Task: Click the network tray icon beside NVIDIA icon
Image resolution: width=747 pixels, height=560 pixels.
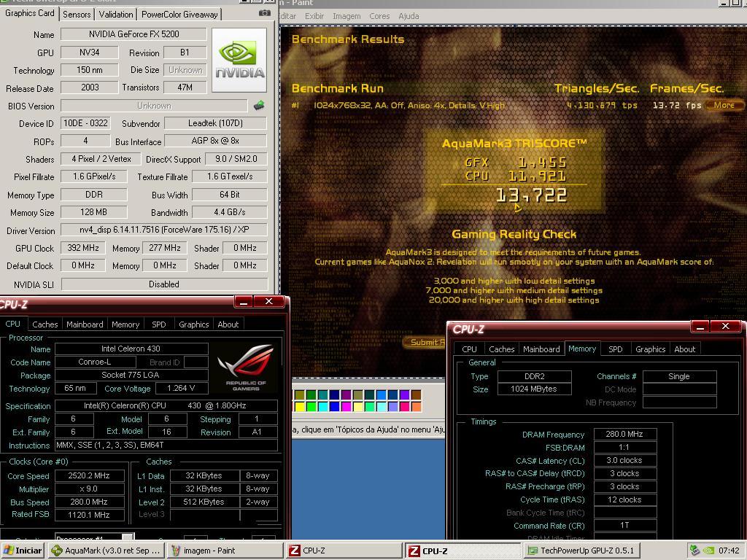Action: tap(695, 551)
